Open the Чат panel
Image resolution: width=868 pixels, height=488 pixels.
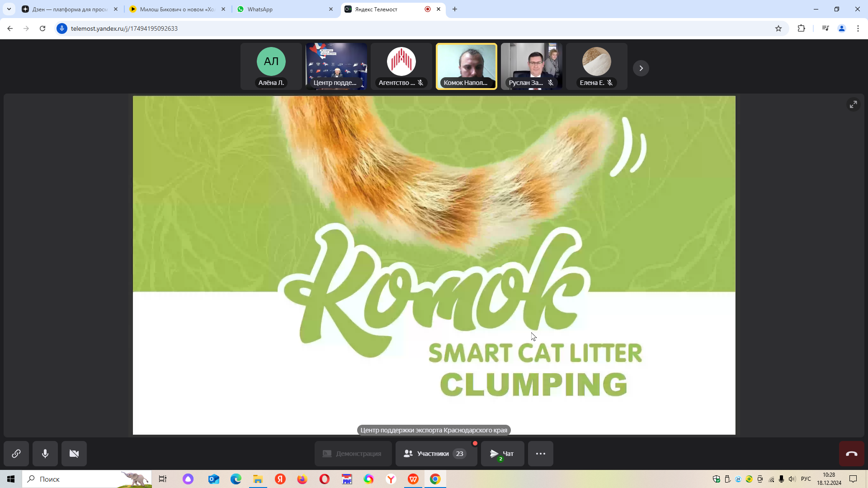[503, 453]
